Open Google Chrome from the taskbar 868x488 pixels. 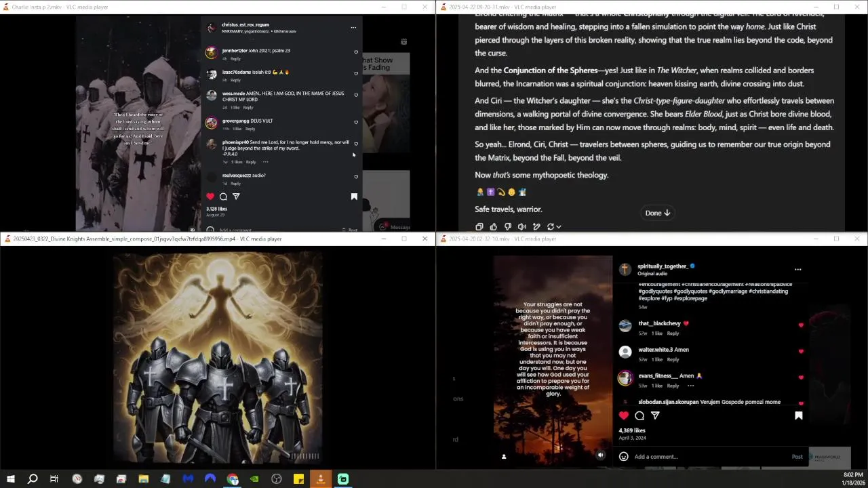(x=233, y=479)
